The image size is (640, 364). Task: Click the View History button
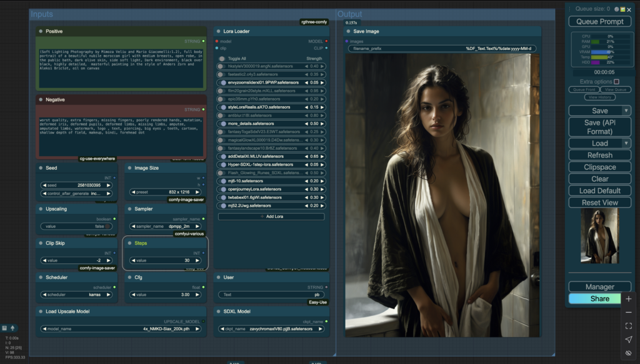[x=599, y=97]
